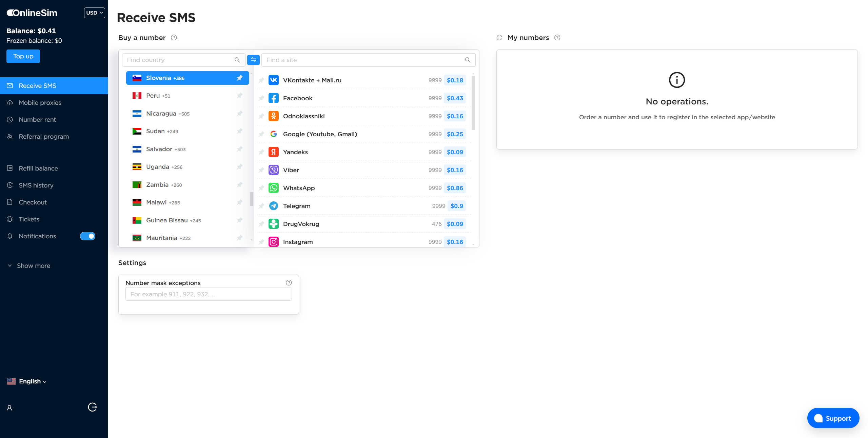Screen dimensions: 868x438
Task: Select Guinea Bissau +245 country
Action: coord(188,220)
